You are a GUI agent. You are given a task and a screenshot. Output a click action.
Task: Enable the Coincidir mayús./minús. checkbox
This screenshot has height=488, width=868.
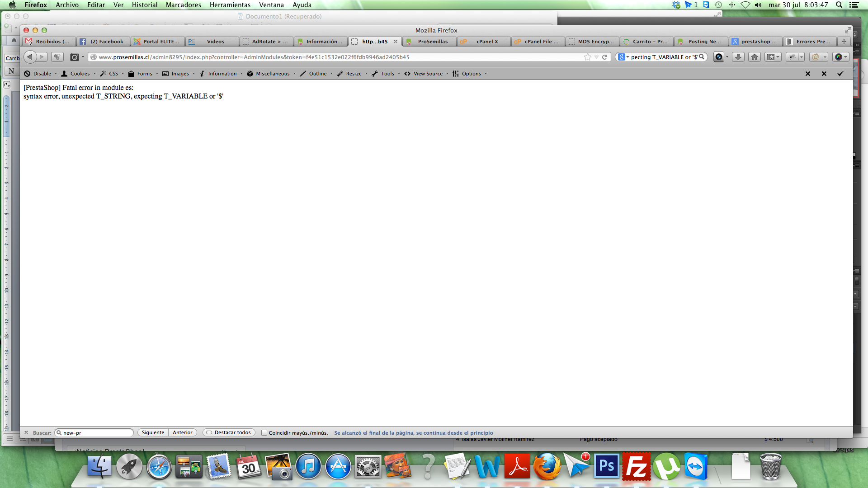pos(264,433)
